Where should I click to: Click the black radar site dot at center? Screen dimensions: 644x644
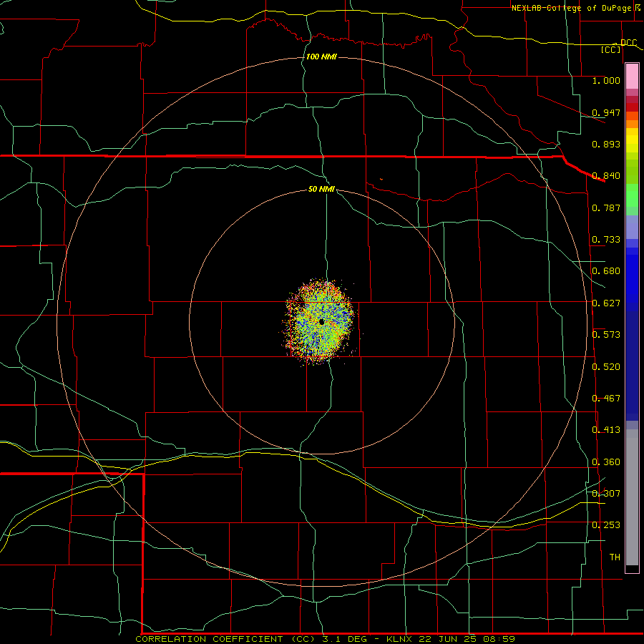coord(321,322)
